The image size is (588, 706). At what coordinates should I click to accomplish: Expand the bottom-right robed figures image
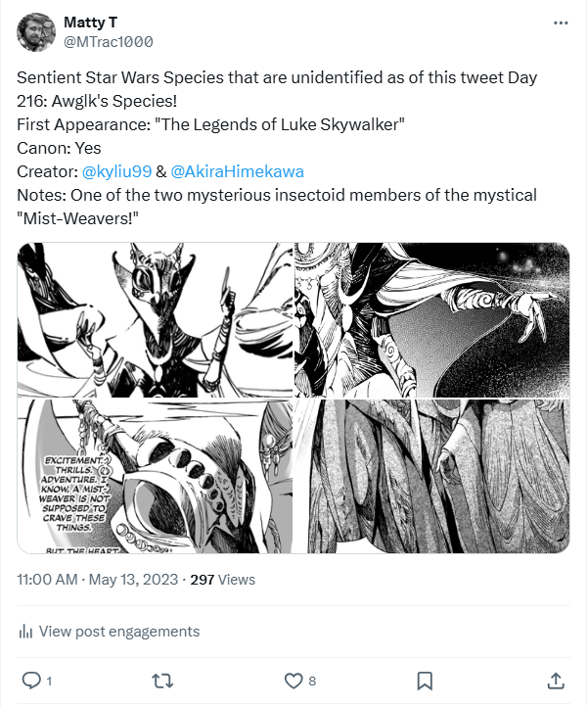click(431, 476)
